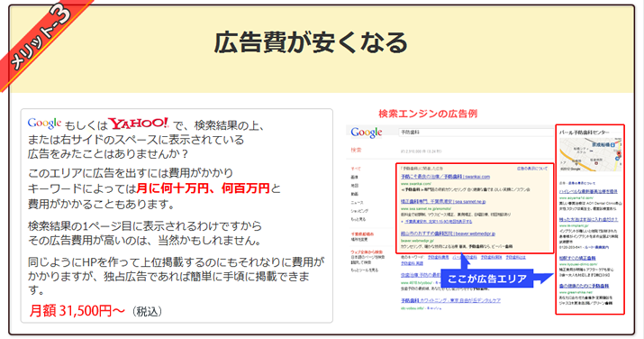Open the sea.sannet.ne.jp ad result link
This screenshot has height=339, width=644.
443,202
